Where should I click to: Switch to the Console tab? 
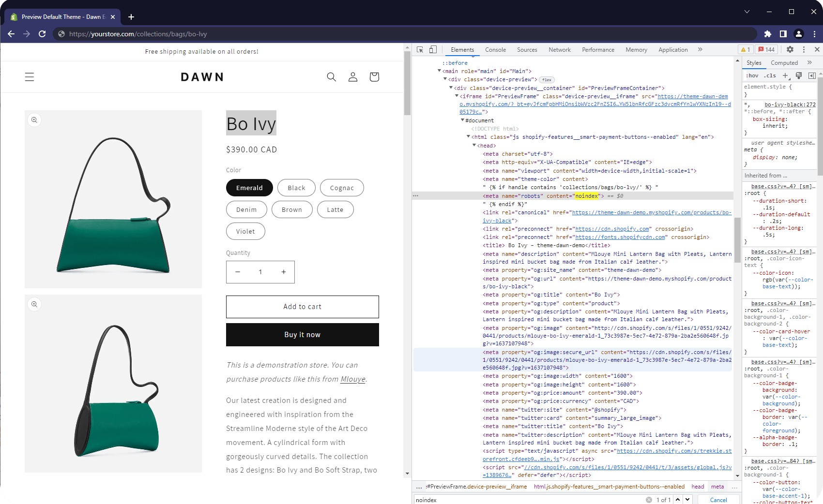click(x=495, y=50)
